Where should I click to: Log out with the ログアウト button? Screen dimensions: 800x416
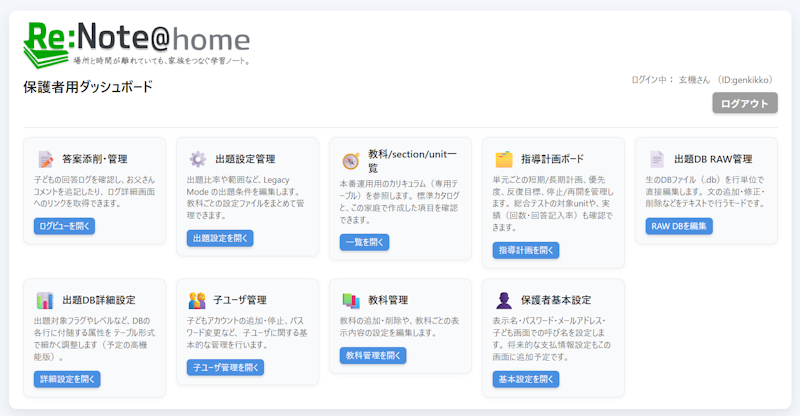[745, 103]
